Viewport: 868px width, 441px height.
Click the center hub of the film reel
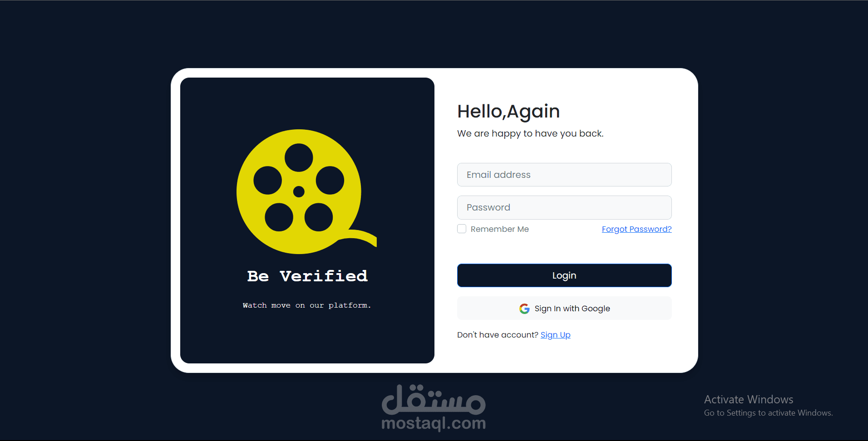tap(299, 191)
